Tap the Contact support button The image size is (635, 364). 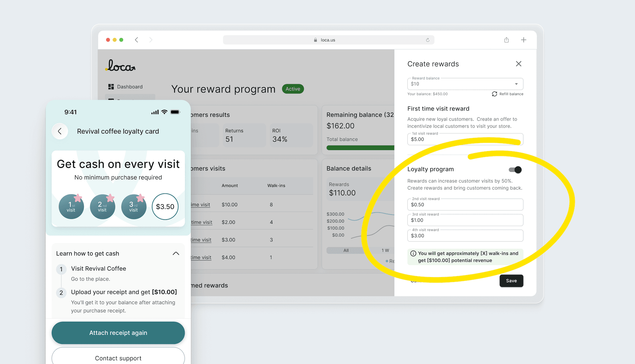click(118, 358)
